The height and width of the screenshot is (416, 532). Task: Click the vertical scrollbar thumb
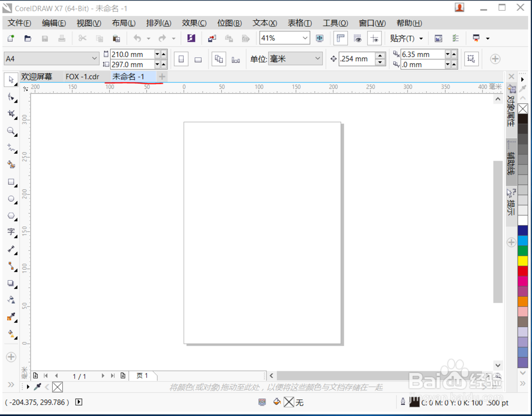(x=498, y=231)
